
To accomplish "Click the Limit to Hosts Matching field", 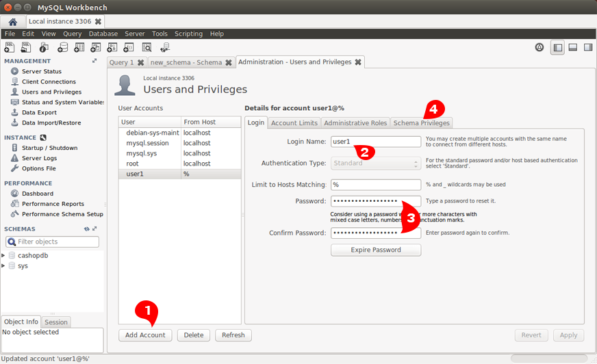I will point(376,185).
